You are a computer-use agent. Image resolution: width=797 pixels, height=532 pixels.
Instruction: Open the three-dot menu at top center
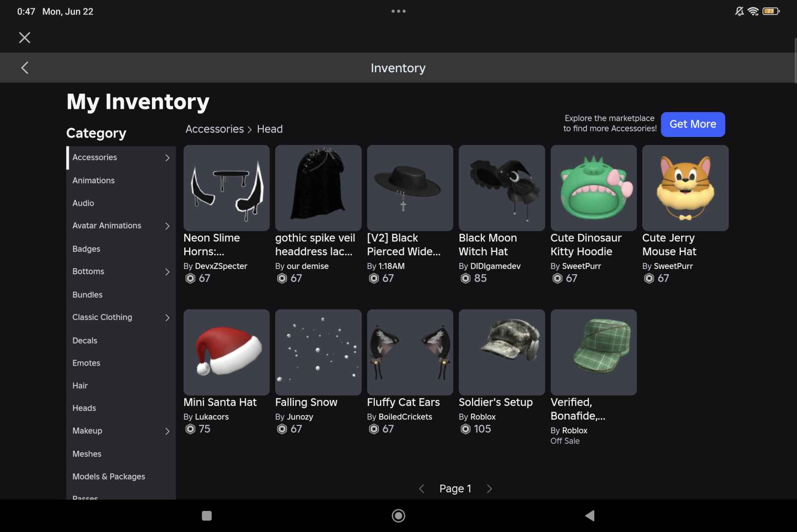pos(398,11)
